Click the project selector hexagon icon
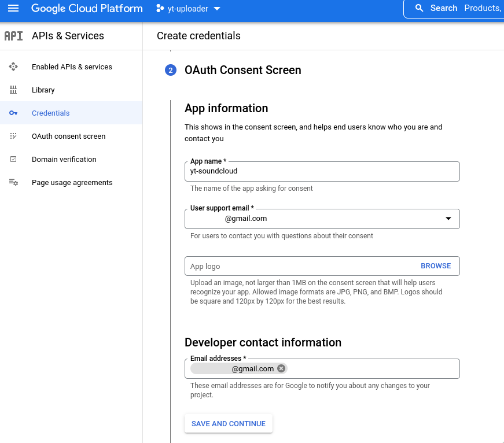Image resolution: width=504 pixels, height=443 pixels. (160, 9)
